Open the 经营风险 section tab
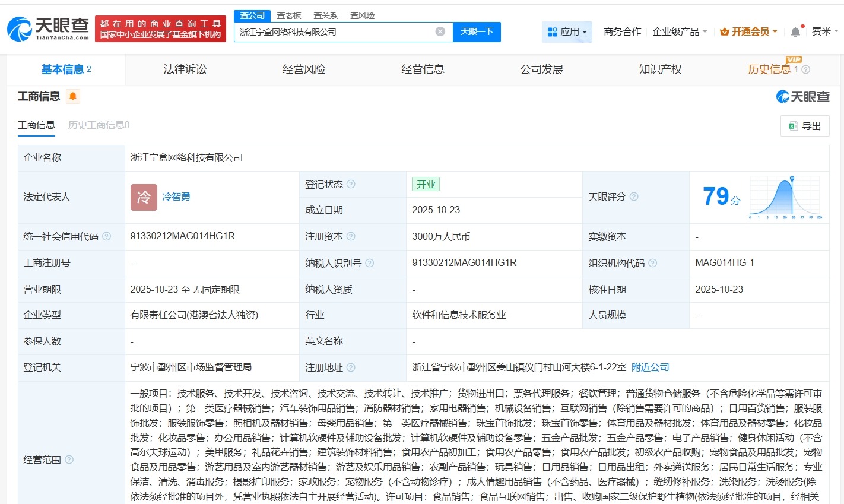This screenshot has height=504, width=844. (303, 69)
